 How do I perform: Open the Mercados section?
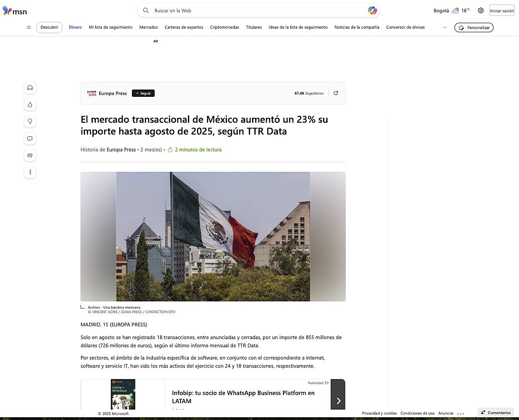pos(148,27)
